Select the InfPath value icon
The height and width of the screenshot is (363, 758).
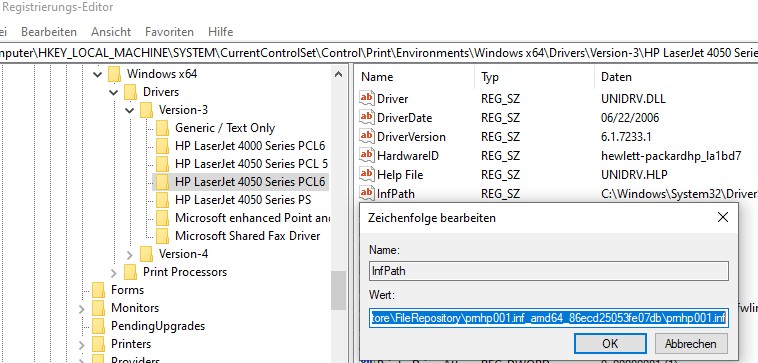click(367, 193)
